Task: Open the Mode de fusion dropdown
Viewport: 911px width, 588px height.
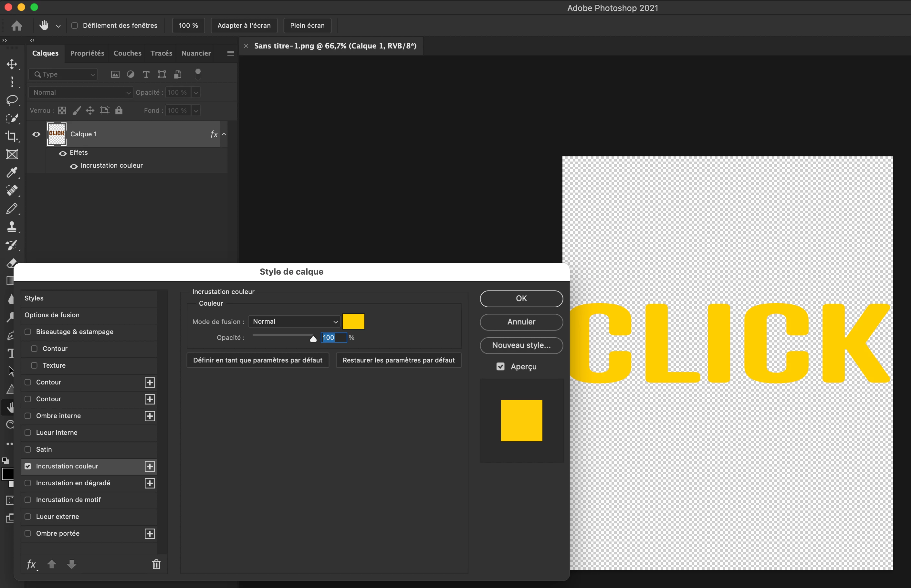Action: 294,321
